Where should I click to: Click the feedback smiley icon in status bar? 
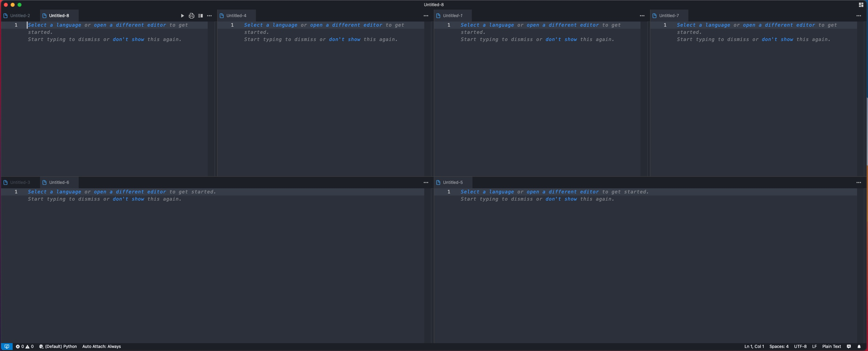pos(849,346)
